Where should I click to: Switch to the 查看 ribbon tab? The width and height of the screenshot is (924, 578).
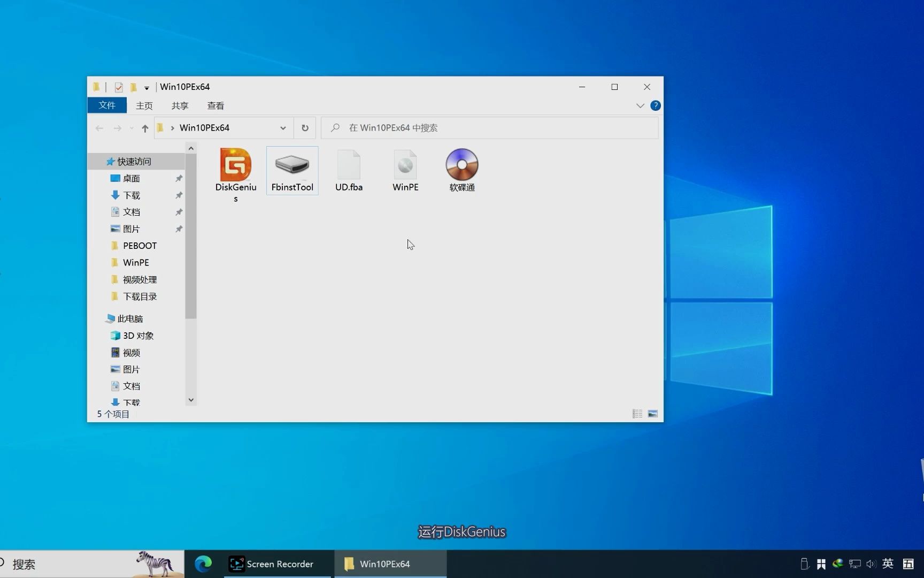pyautogui.click(x=215, y=105)
